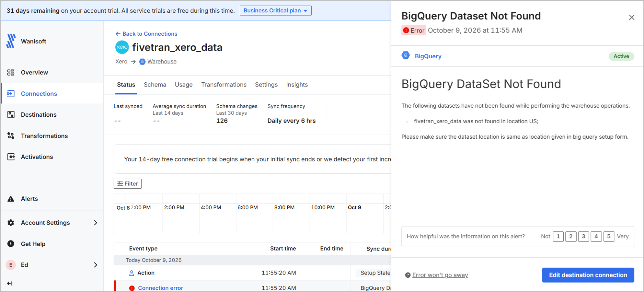644x292 pixels.
Task: Switch to the Schema tab
Action: click(155, 85)
